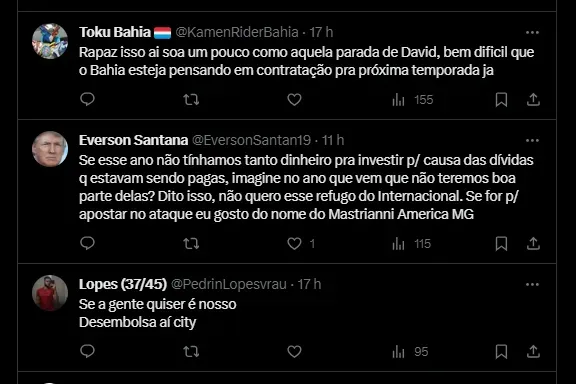Screen dimensions: 576x384
Task: View analytics showing 155 views
Action: 413,100
